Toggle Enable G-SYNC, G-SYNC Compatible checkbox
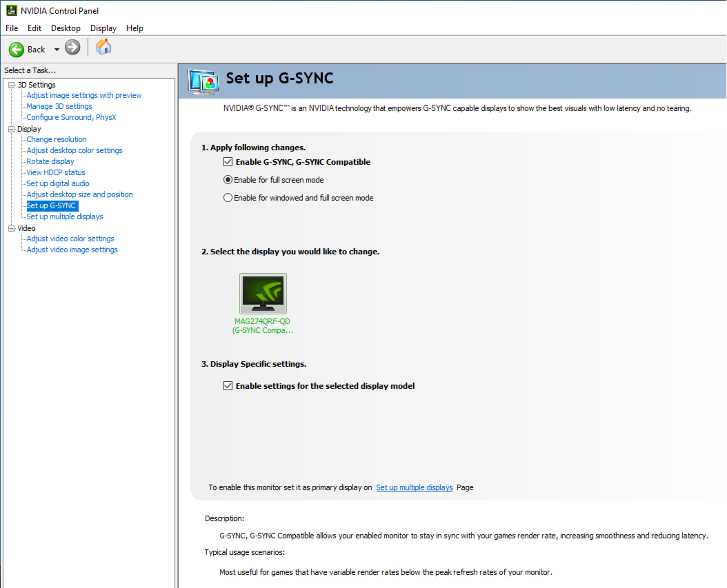Screen dimensions: 727x588 228,162
